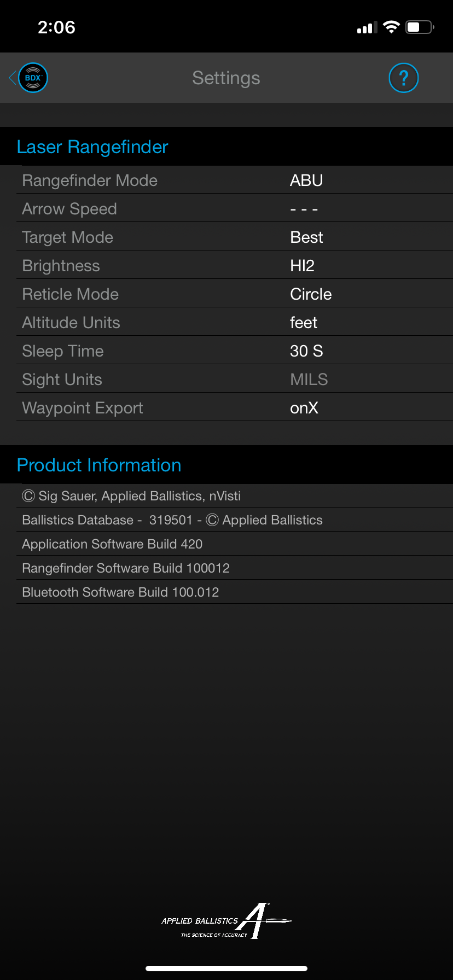Tap the Arrow Speed value field
The image size is (453, 980).
304,209
